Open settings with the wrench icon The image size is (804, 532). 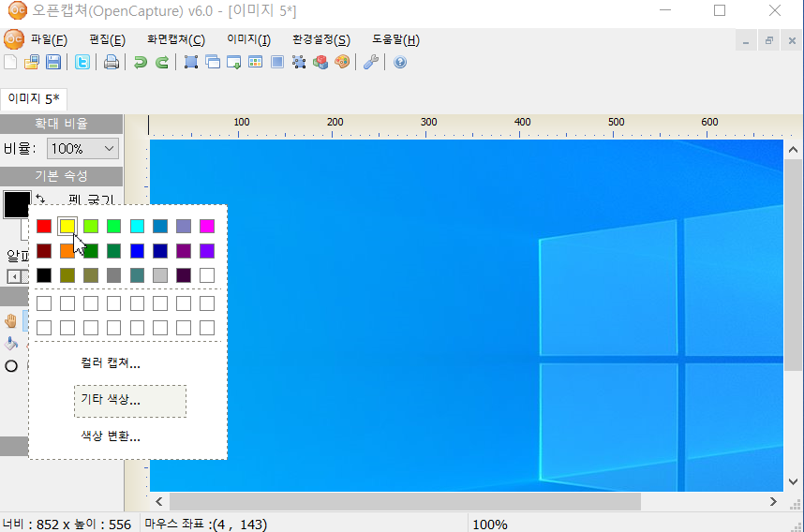click(x=371, y=62)
